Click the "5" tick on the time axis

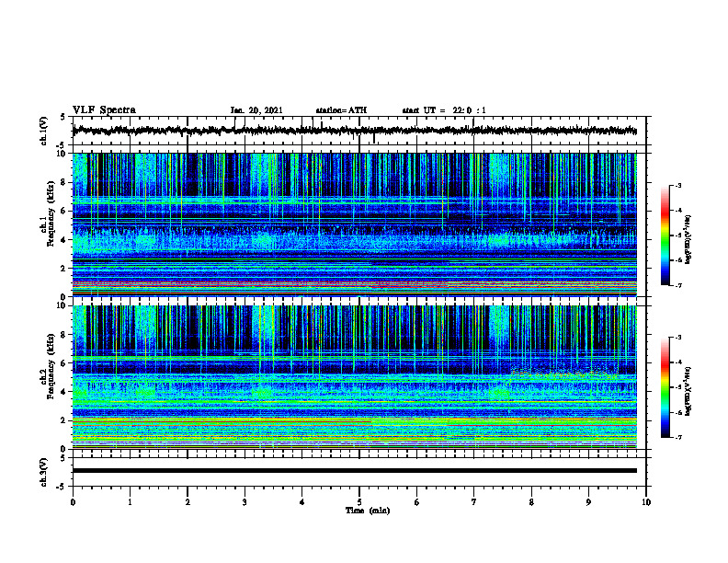[x=359, y=502]
